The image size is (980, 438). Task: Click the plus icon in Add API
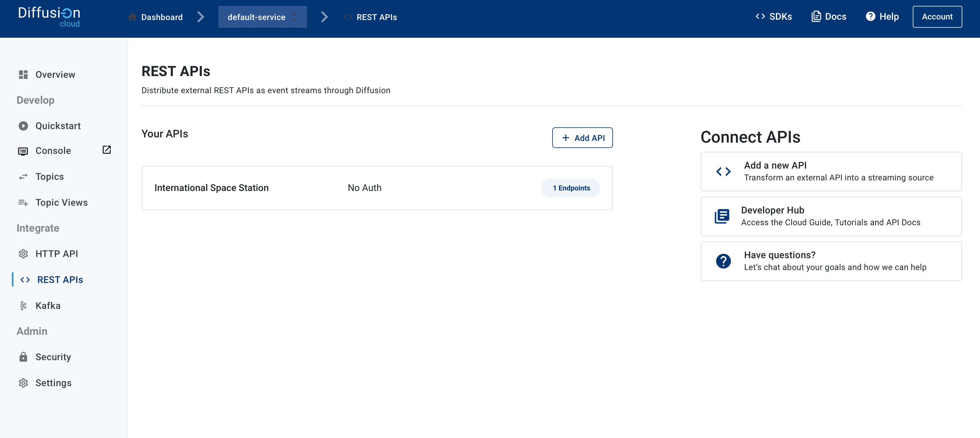pyautogui.click(x=566, y=138)
